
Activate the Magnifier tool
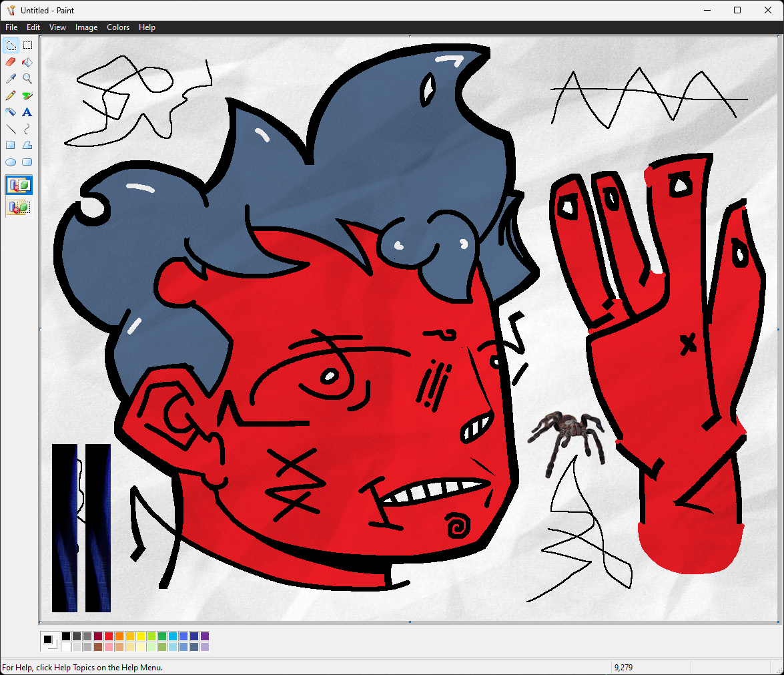tap(27, 79)
